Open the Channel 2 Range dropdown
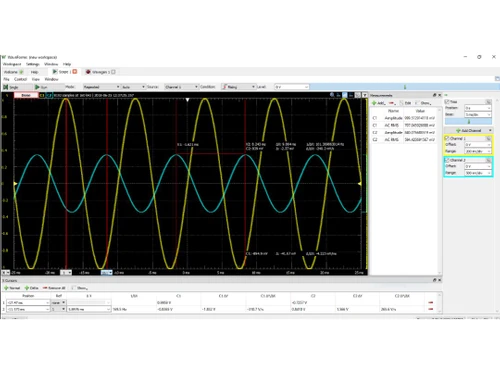The image size is (500, 375). 478,173
